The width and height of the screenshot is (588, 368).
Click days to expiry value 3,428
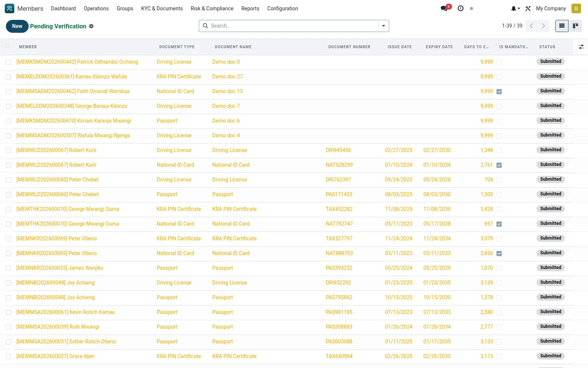(x=487, y=209)
